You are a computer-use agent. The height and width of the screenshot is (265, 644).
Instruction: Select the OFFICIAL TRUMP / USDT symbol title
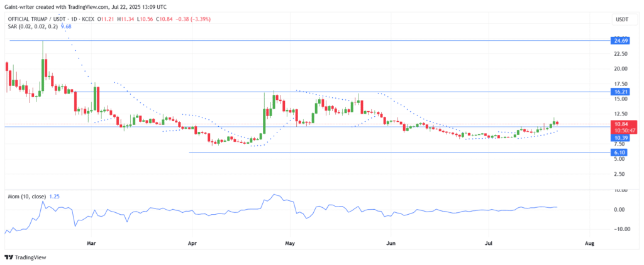point(36,19)
